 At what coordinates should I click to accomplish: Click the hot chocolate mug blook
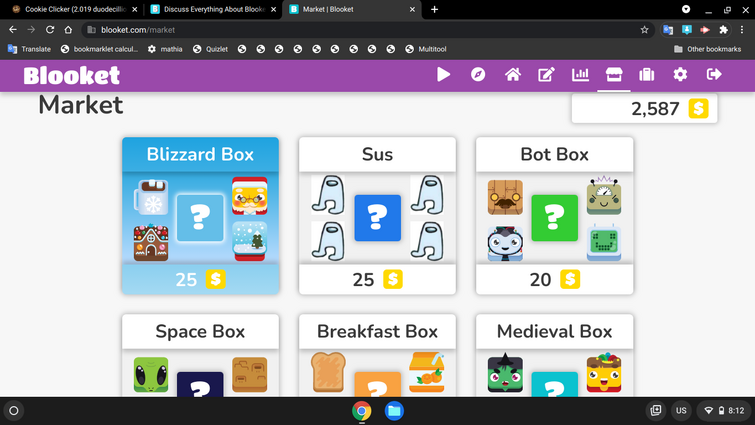[151, 197]
